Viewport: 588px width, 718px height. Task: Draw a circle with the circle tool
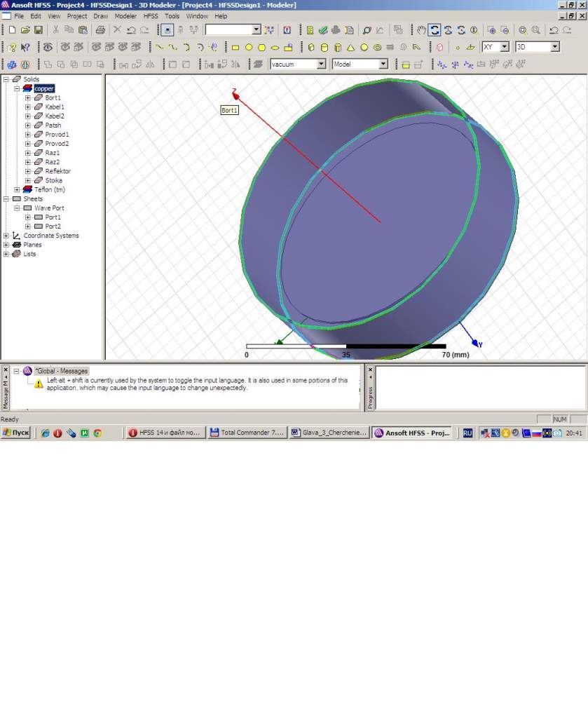(249, 47)
